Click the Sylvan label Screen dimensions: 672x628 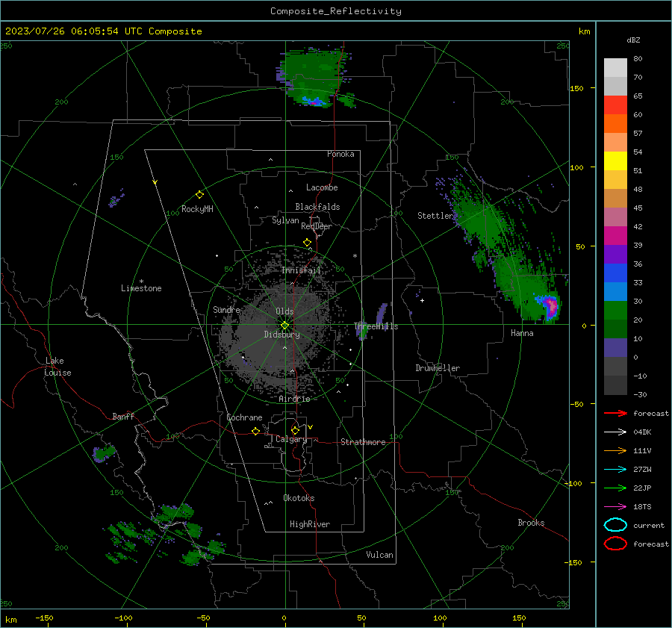pos(285,220)
